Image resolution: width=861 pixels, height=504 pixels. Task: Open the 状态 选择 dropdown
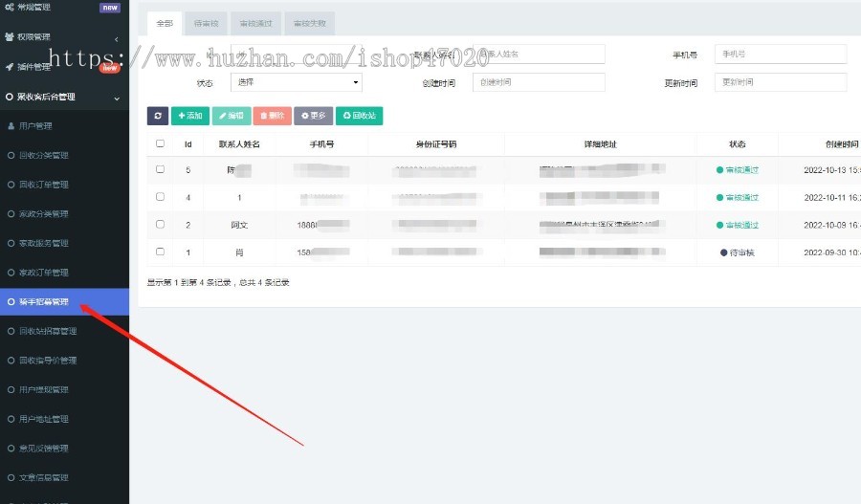pyautogui.click(x=297, y=82)
